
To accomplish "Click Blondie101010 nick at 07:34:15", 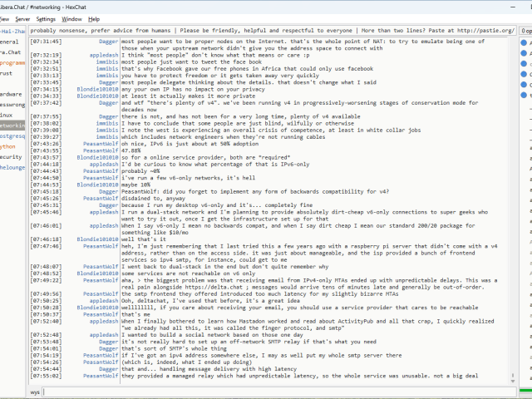I will pos(97,89).
